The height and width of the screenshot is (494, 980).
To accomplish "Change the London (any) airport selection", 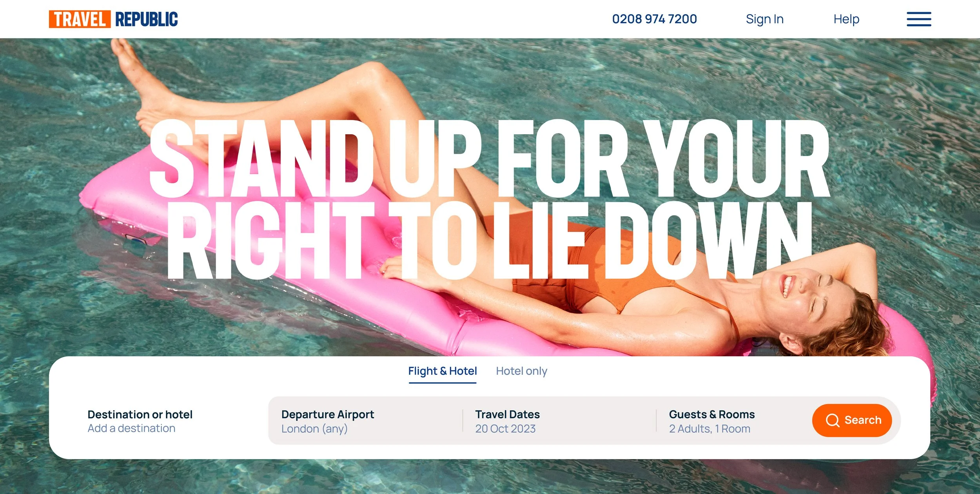I will point(314,429).
